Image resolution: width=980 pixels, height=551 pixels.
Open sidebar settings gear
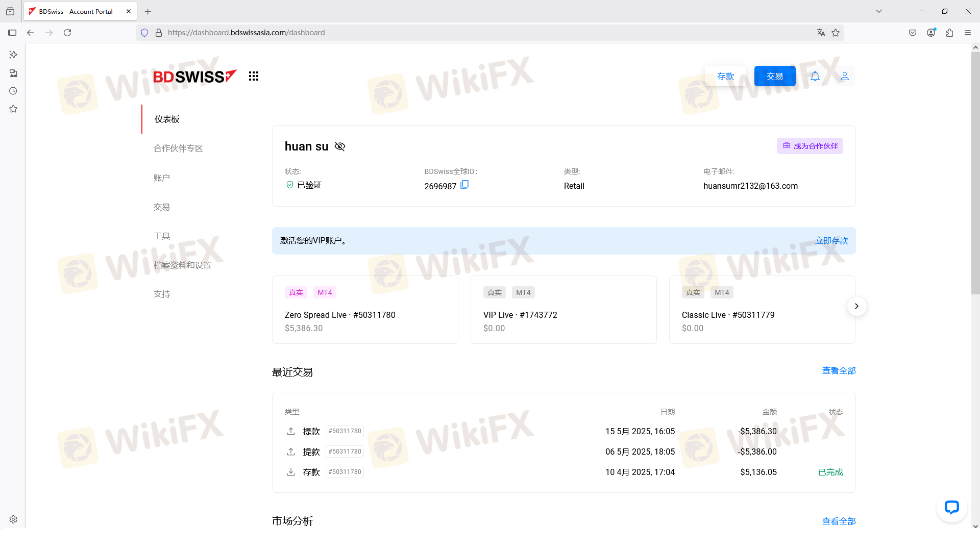tap(13, 519)
